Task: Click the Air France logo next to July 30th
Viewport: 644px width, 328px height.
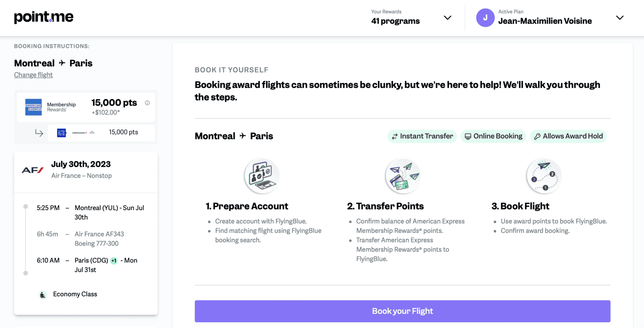Action: pyautogui.click(x=33, y=170)
